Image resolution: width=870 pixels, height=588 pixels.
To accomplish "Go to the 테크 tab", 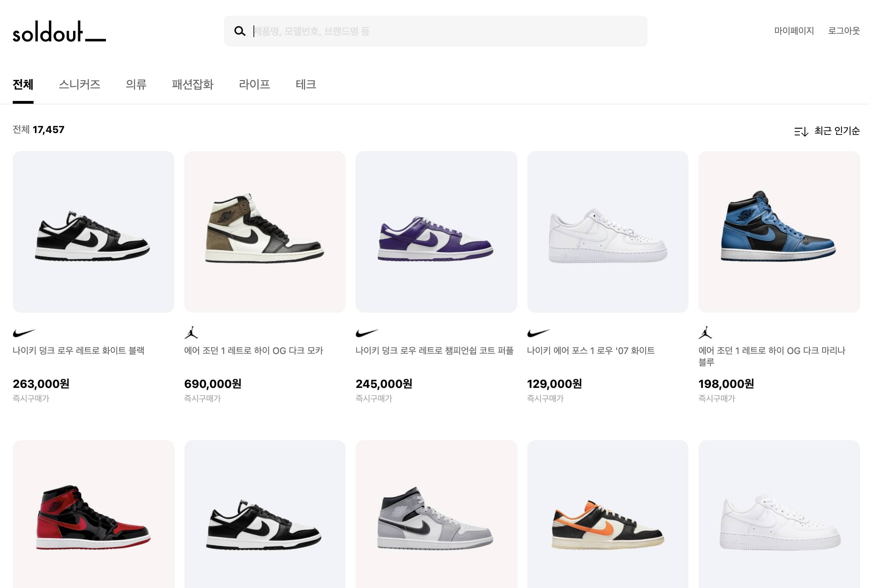I will point(305,85).
